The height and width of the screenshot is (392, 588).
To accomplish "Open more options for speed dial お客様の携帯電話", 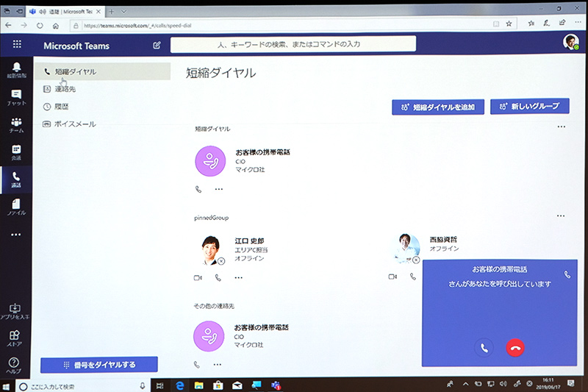I will (219, 189).
